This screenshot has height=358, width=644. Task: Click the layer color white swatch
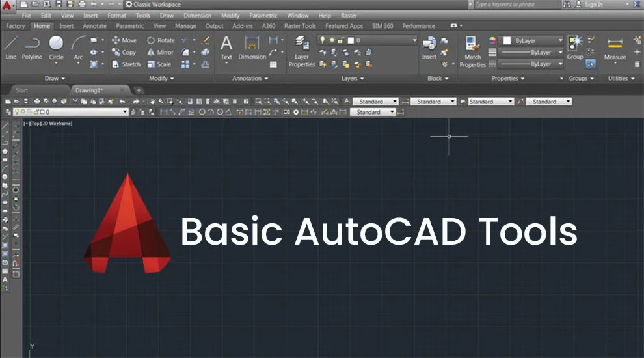click(x=351, y=40)
